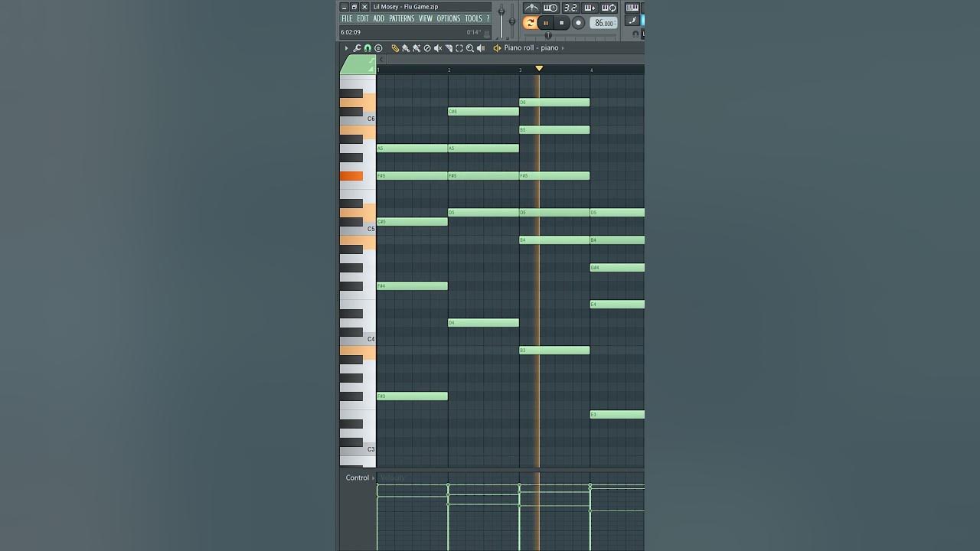The width and height of the screenshot is (980, 551).
Task: Open the piano roll options arrow menu
Action: (x=346, y=48)
